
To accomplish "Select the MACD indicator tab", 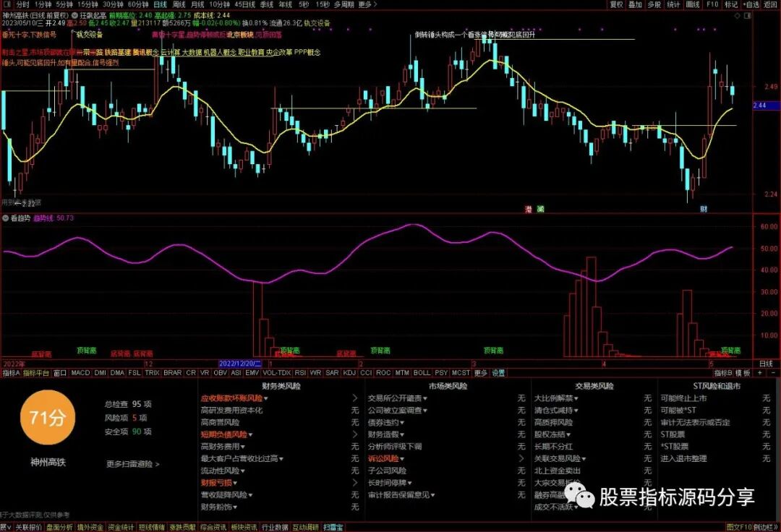I will click(80, 373).
